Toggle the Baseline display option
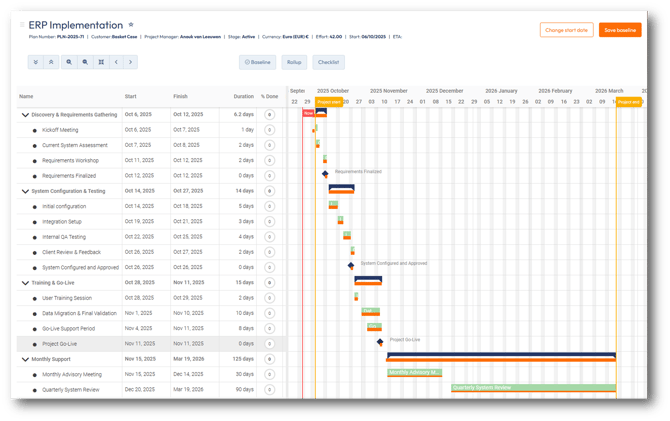670x421 pixels. click(x=258, y=62)
